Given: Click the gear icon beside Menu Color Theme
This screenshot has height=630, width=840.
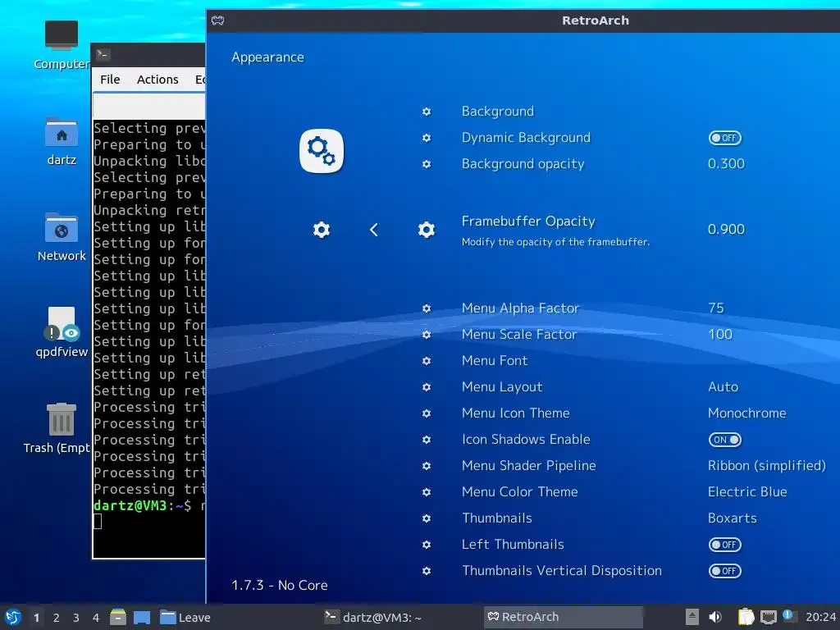Looking at the screenshot, I should click(x=427, y=492).
